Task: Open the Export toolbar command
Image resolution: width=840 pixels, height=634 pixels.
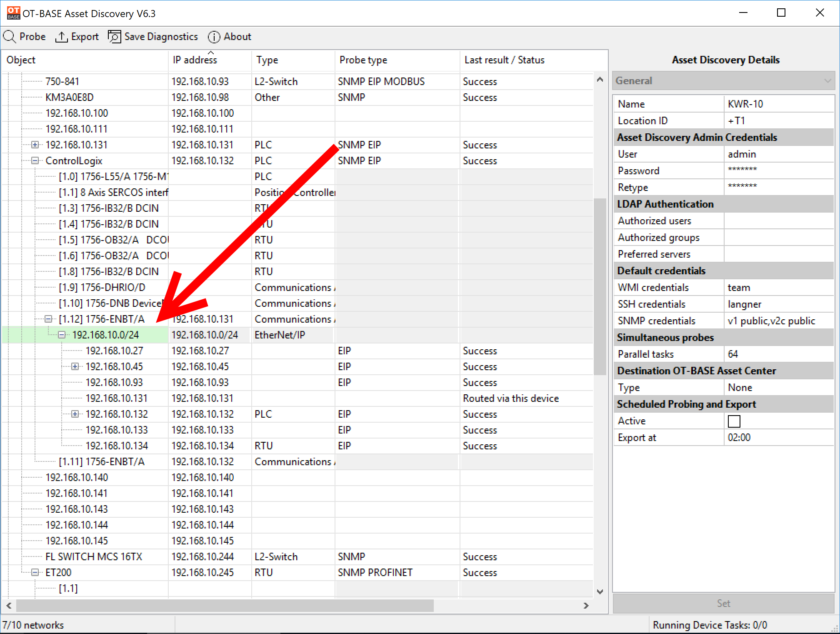Action: coord(77,37)
